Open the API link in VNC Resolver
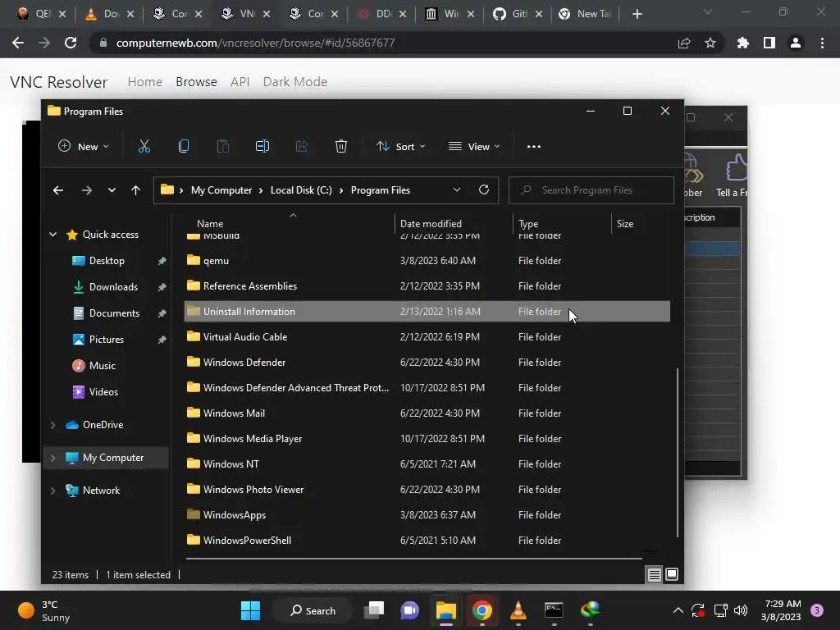The height and width of the screenshot is (630, 840). (x=240, y=82)
